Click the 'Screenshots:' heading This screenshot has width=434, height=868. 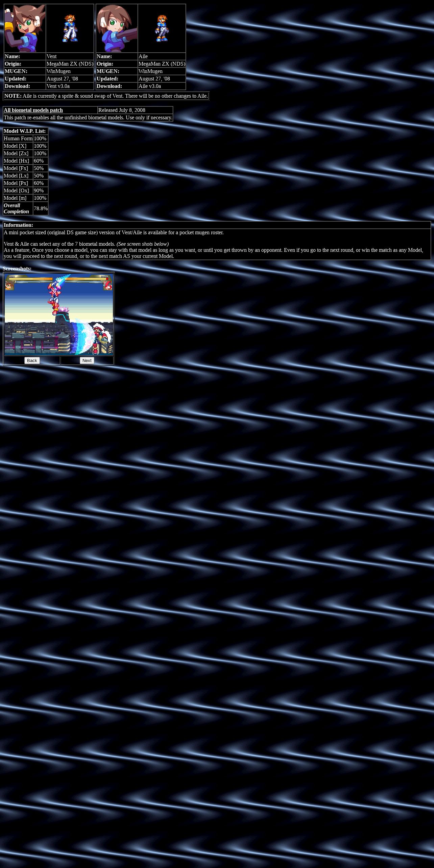coord(17,269)
